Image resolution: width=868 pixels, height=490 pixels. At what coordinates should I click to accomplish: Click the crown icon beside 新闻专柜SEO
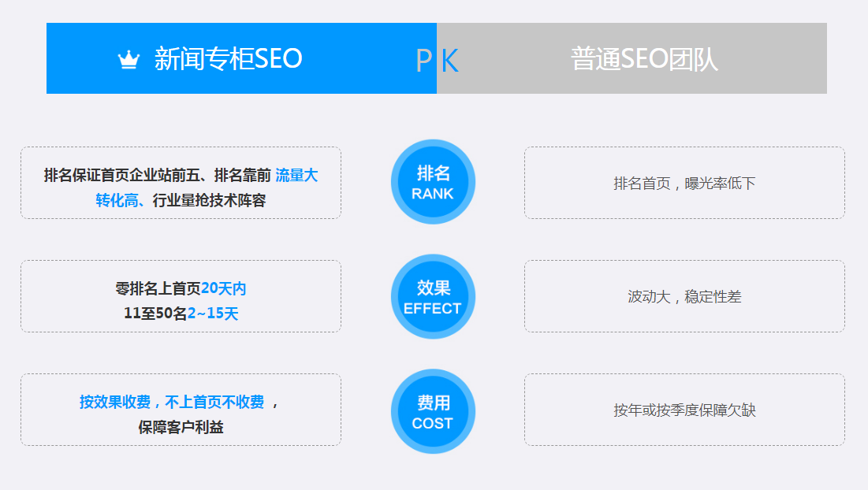129,60
